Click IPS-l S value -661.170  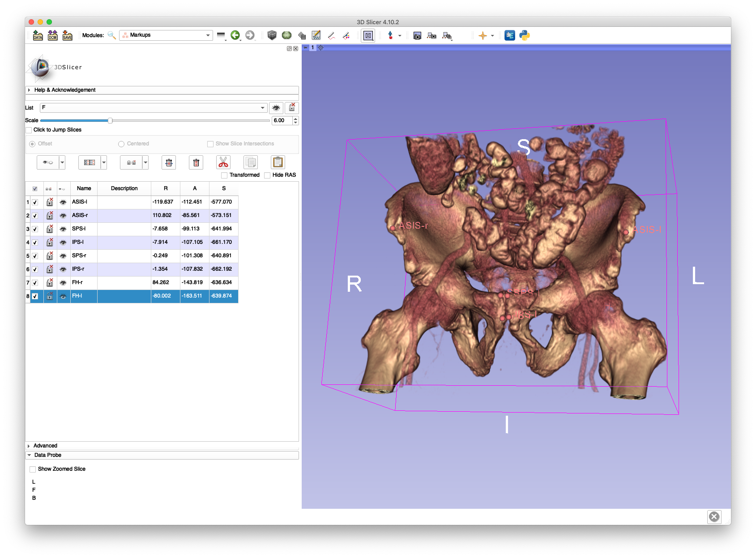[x=222, y=243]
